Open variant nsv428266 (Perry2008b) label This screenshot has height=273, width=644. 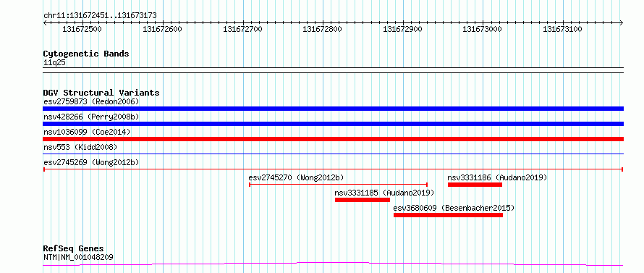[x=91, y=117]
